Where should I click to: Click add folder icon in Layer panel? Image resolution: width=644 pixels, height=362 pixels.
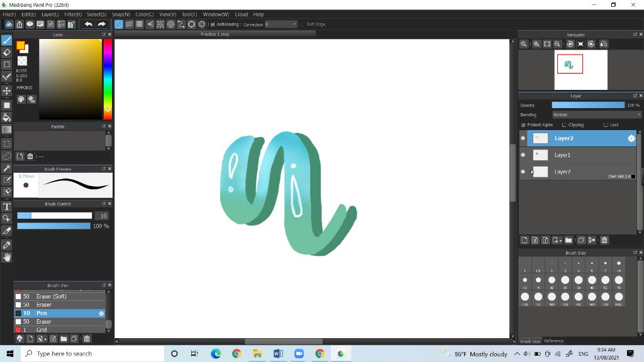pyautogui.click(x=569, y=240)
